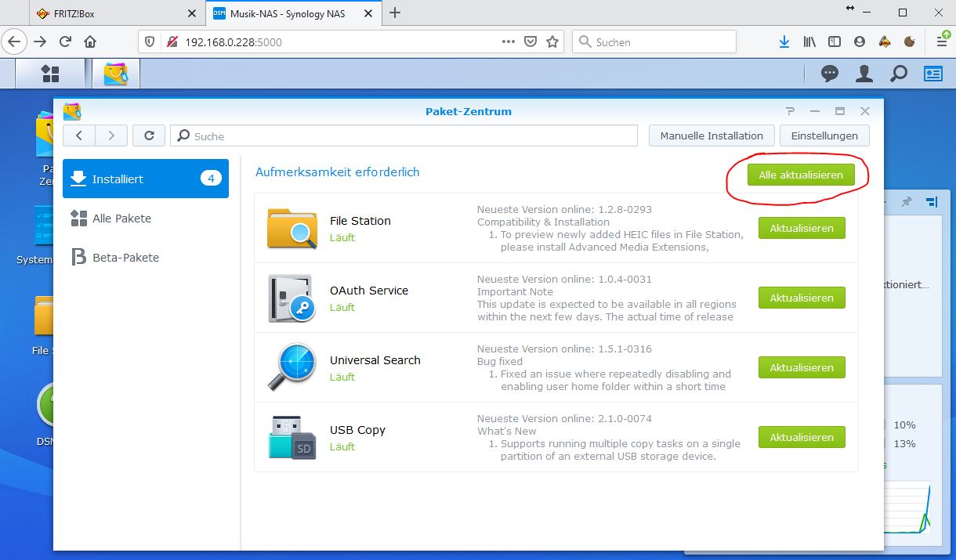Go forward in Paket-Zentrum
Screen dimensions: 956x560
click(111, 135)
